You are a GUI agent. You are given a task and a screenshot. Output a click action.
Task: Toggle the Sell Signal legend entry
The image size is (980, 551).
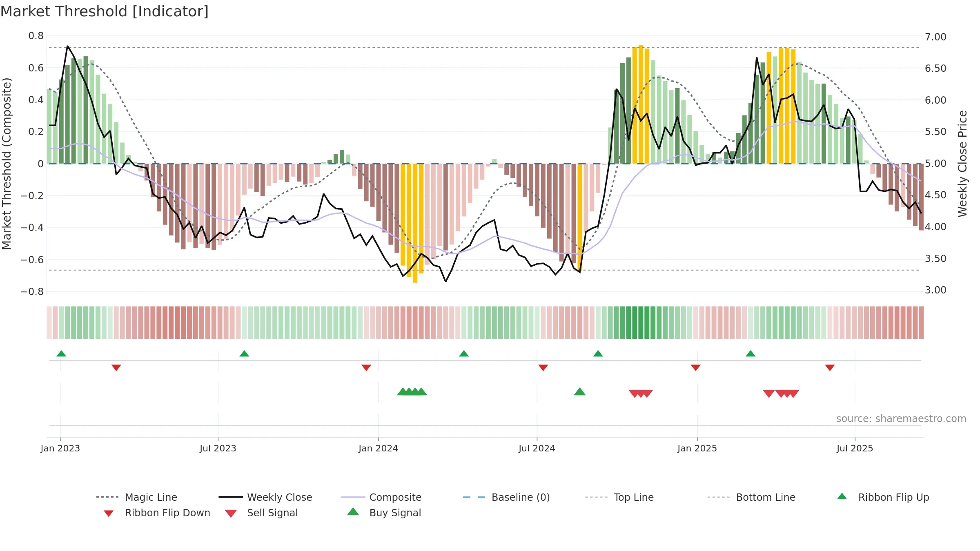[261, 513]
